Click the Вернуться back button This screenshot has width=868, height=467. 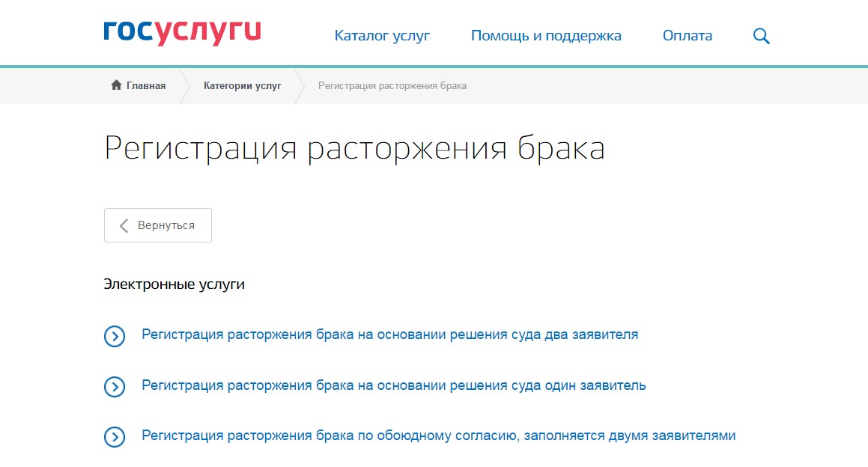tap(158, 225)
